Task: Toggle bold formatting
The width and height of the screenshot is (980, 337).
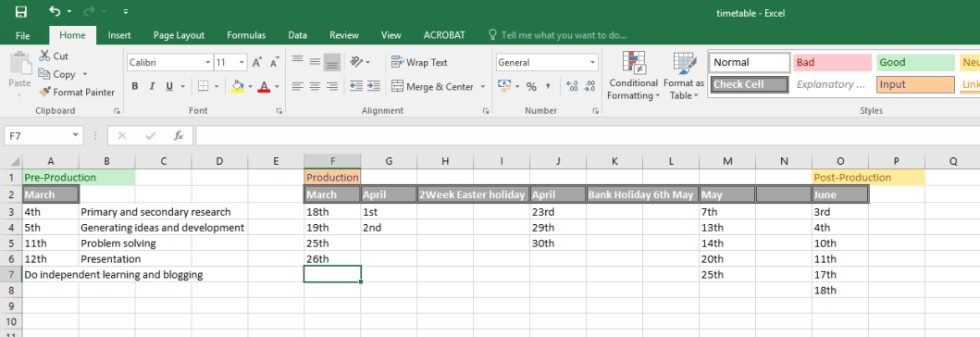Action: 135,86
